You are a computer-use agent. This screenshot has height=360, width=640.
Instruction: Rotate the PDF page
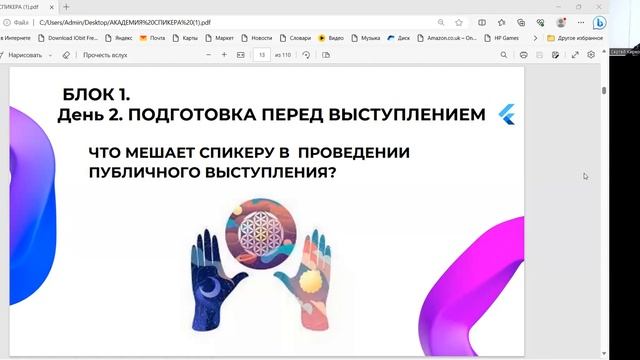pyautogui.click(x=306, y=55)
